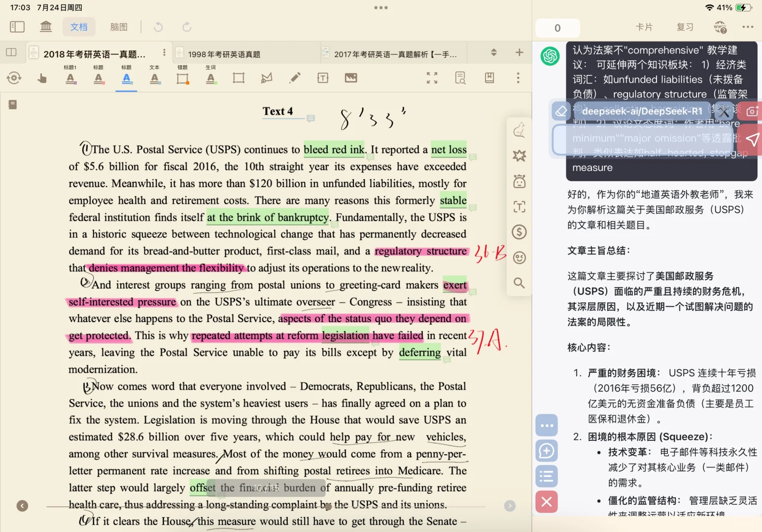This screenshot has height=532, width=762.
Task: Open the robot AI assistant in floating panel
Action: 519,181
